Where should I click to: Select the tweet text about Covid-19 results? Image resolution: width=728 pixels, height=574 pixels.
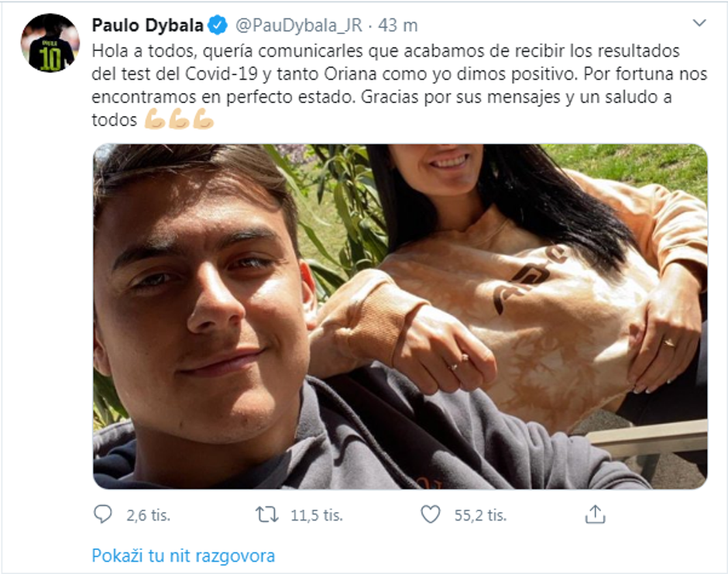pos(400,85)
